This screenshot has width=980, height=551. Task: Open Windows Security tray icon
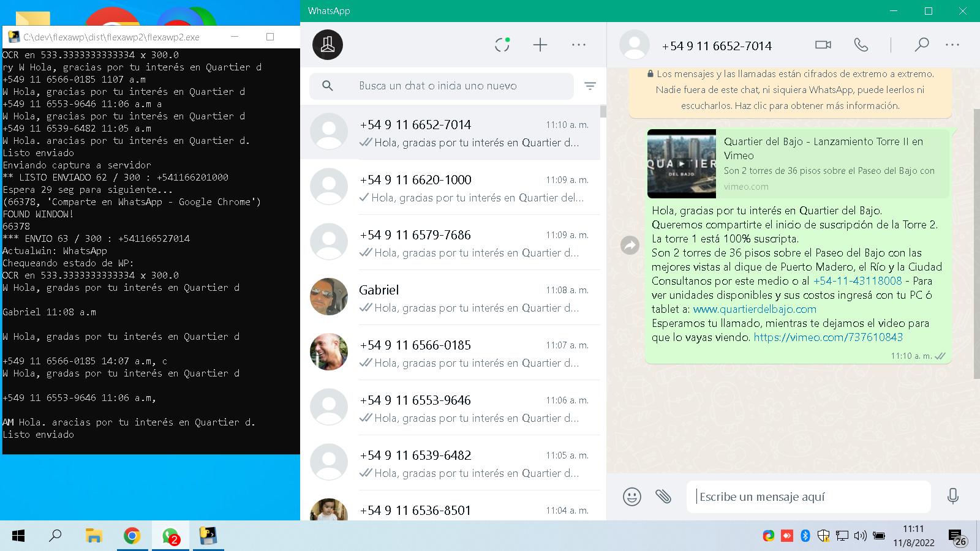(824, 536)
